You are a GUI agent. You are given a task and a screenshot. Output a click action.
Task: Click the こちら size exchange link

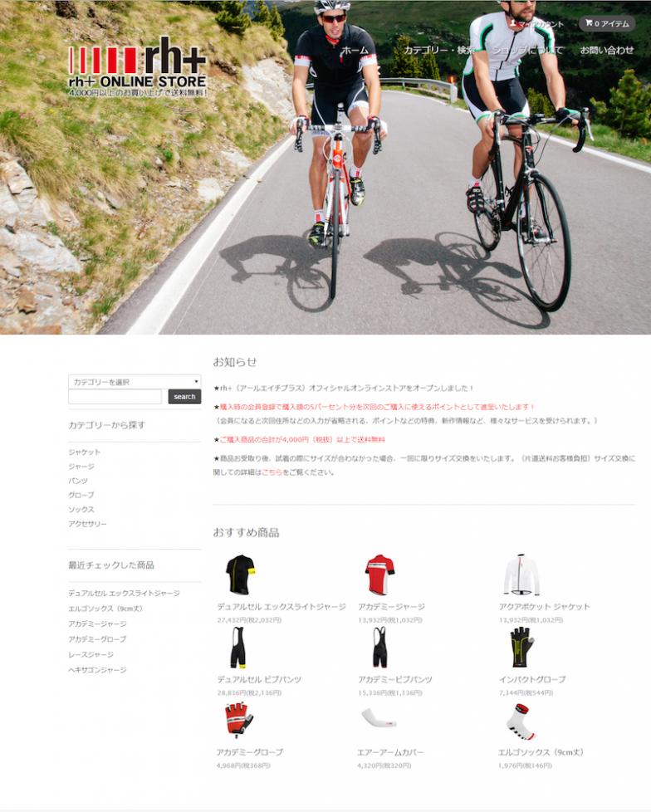[272, 472]
